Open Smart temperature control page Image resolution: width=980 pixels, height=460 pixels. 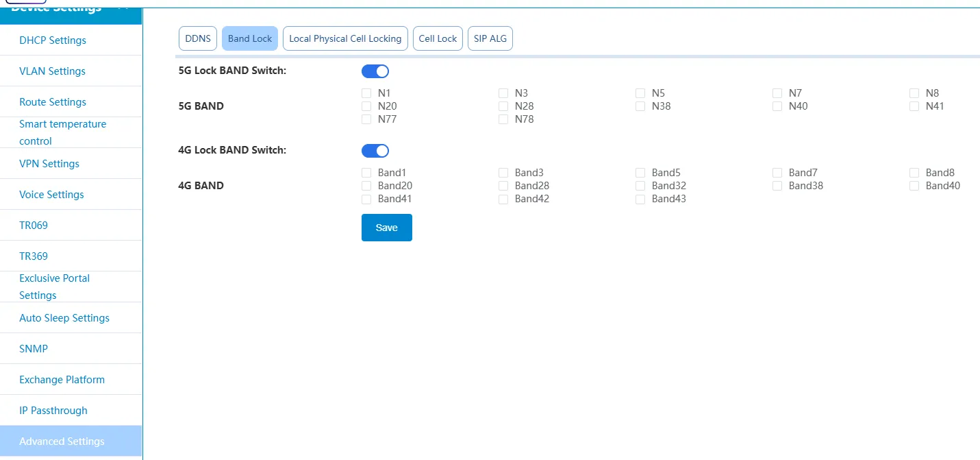(x=62, y=132)
